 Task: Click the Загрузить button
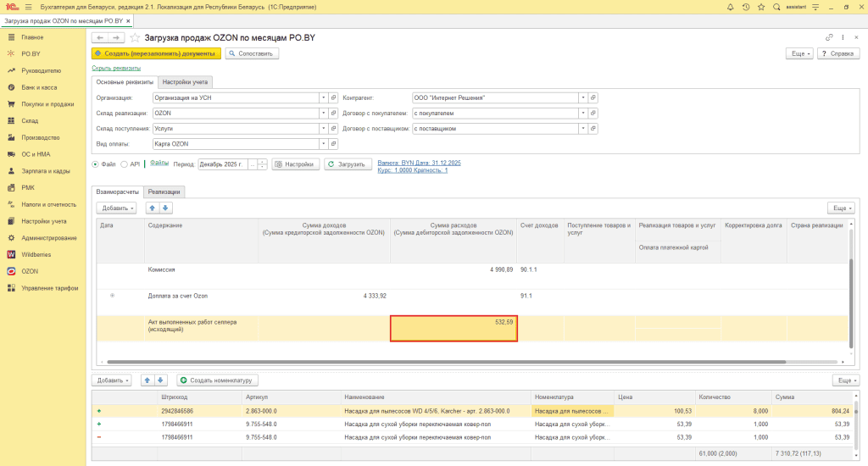348,164
